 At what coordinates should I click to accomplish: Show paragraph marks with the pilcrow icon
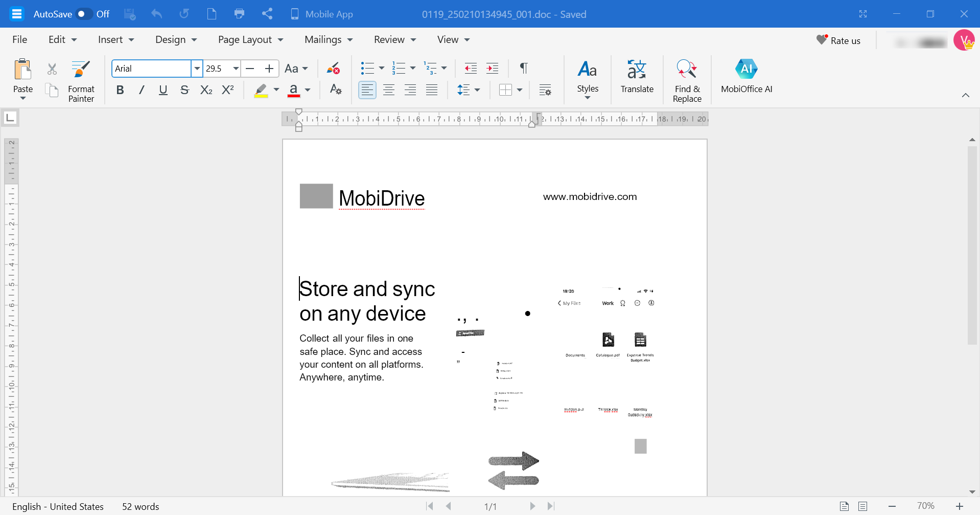coord(524,68)
